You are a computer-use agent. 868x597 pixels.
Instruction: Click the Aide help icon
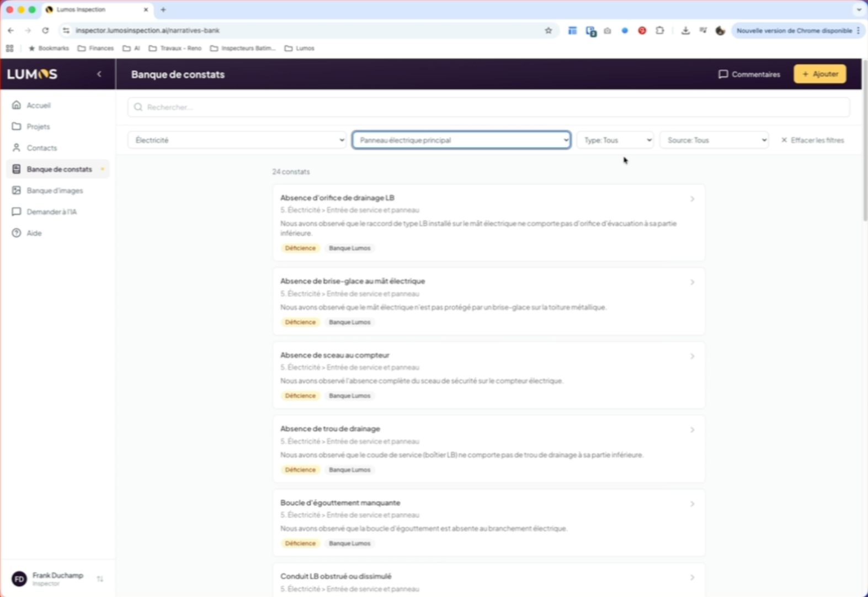pyautogui.click(x=17, y=233)
